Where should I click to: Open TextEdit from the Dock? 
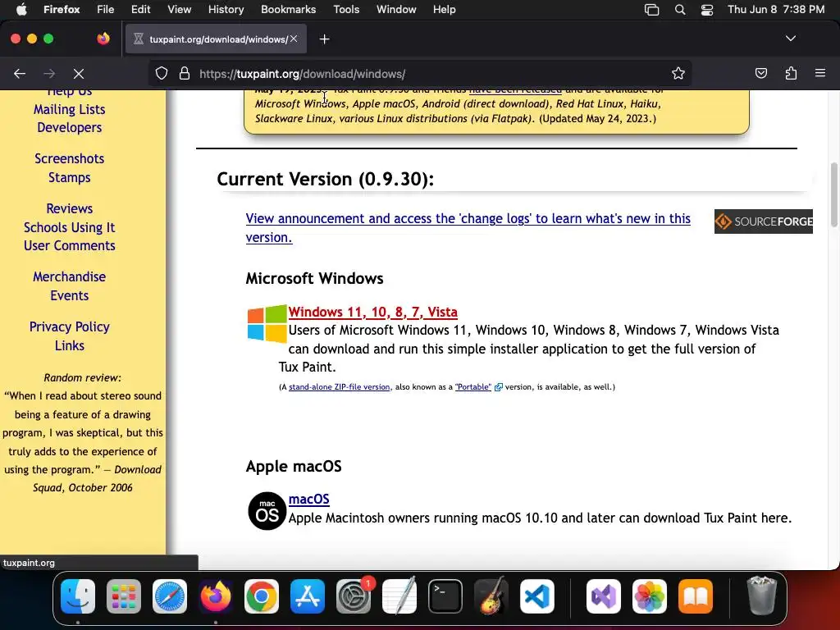(399, 596)
